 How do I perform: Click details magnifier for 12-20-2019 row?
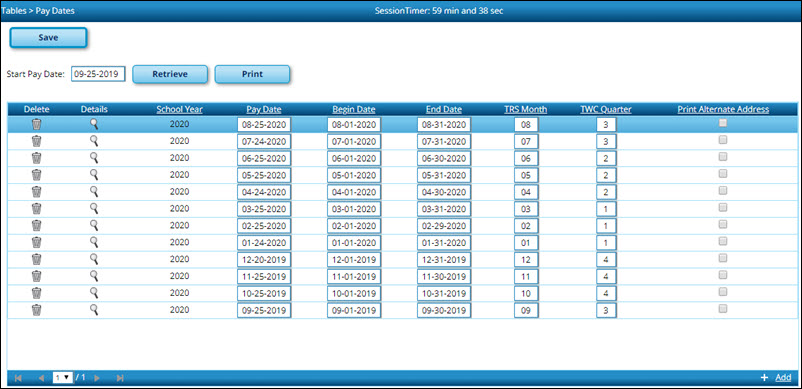coord(94,259)
